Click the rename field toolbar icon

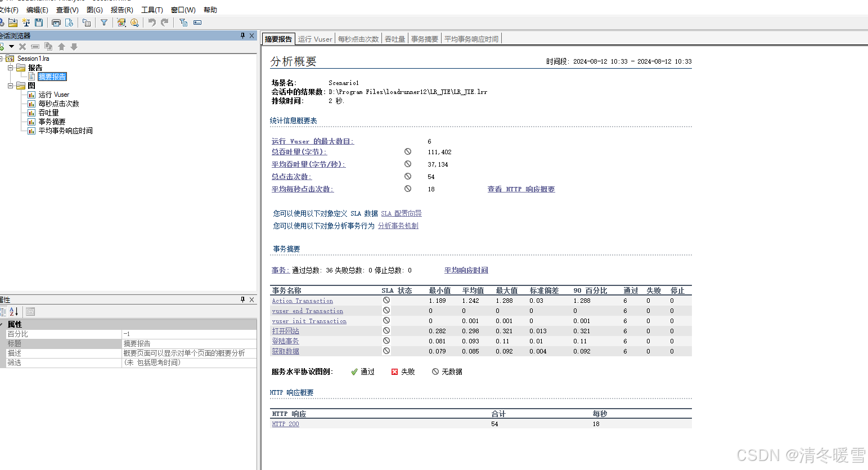click(197, 23)
